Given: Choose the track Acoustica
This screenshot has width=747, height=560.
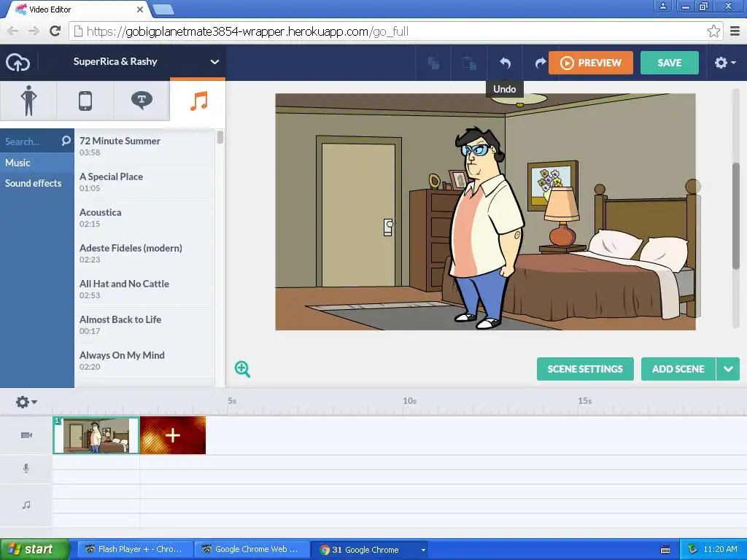Looking at the screenshot, I should (144, 217).
